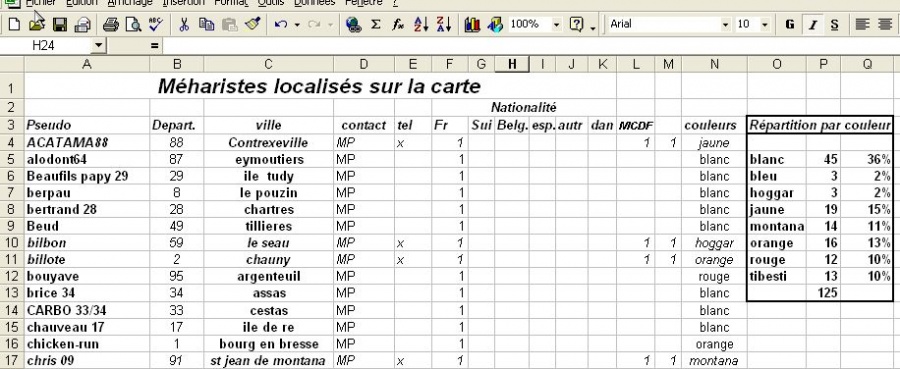Click the icon right of the chart wizard

coord(495,25)
